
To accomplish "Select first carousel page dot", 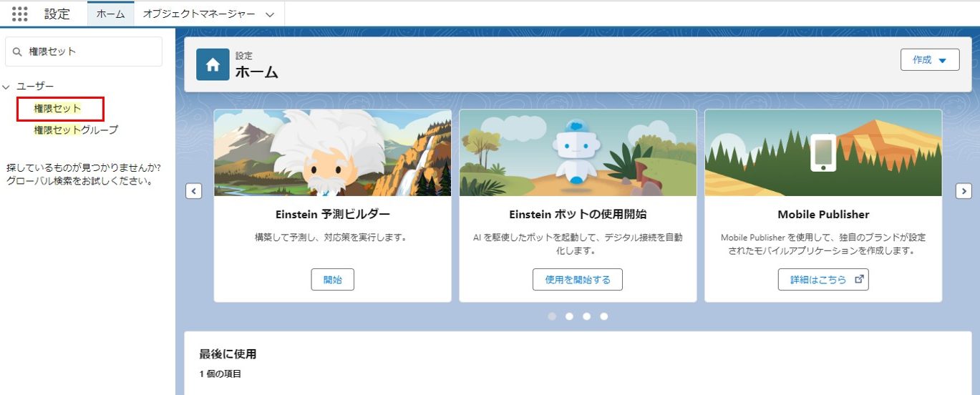I will pos(552,316).
